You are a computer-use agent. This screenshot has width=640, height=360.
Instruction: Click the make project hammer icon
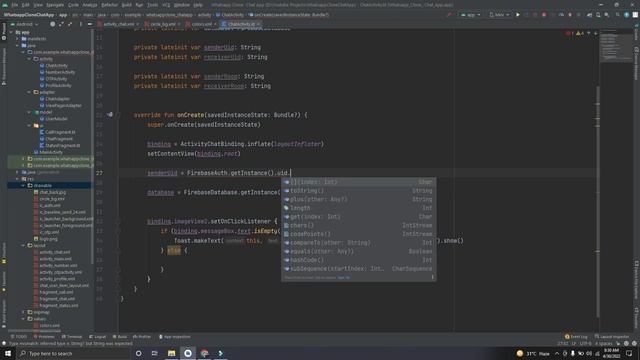(449, 15)
